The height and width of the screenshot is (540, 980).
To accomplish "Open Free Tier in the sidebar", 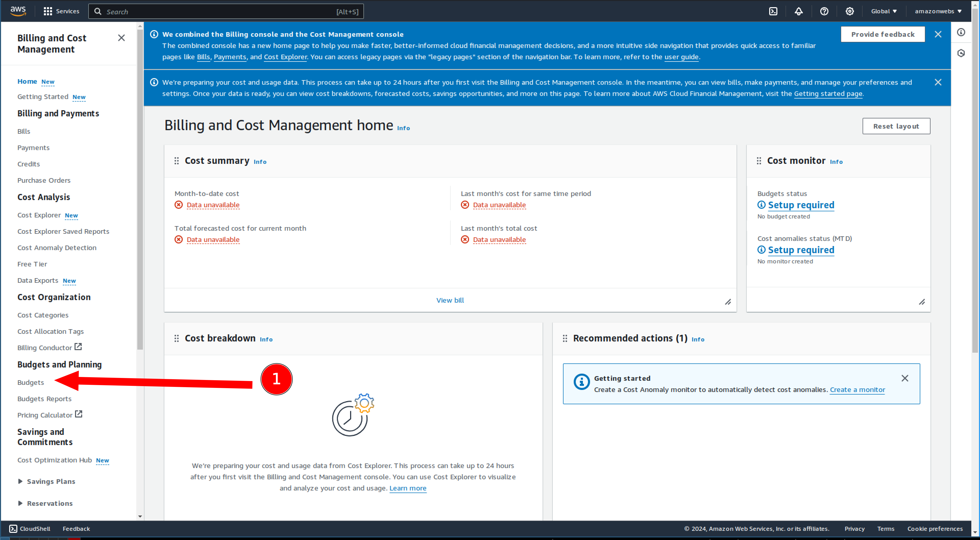I will pos(32,264).
